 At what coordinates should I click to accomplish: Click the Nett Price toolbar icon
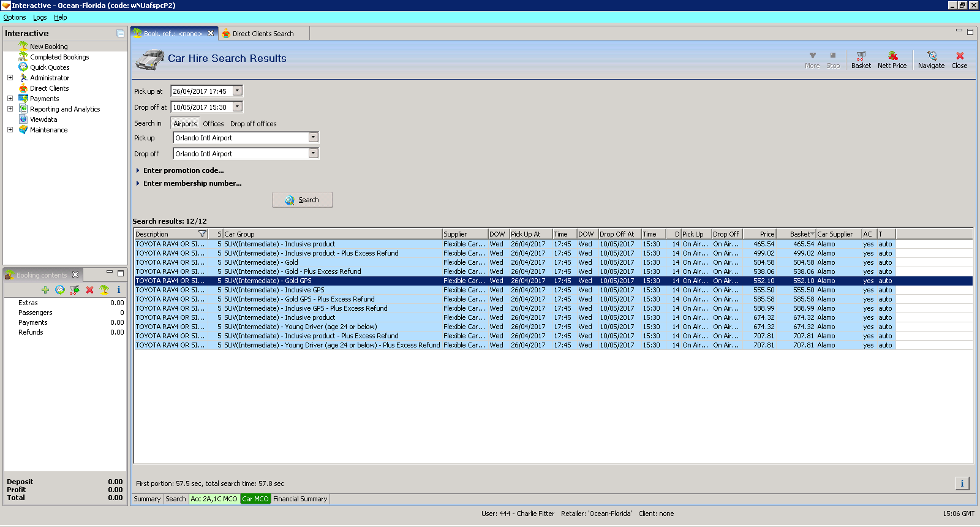(892, 59)
